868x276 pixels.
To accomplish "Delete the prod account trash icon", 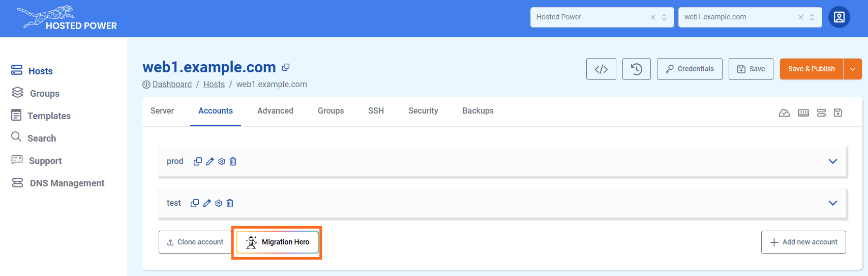I will (233, 161).
